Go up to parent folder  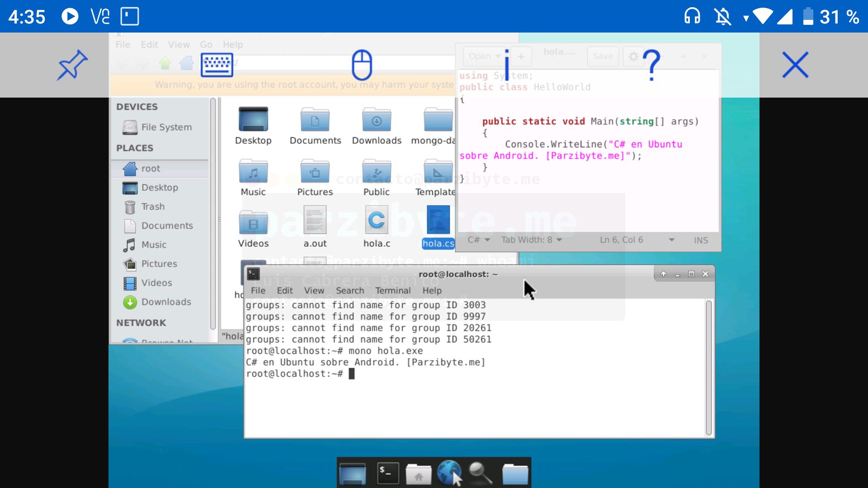[x=165, y=63]
